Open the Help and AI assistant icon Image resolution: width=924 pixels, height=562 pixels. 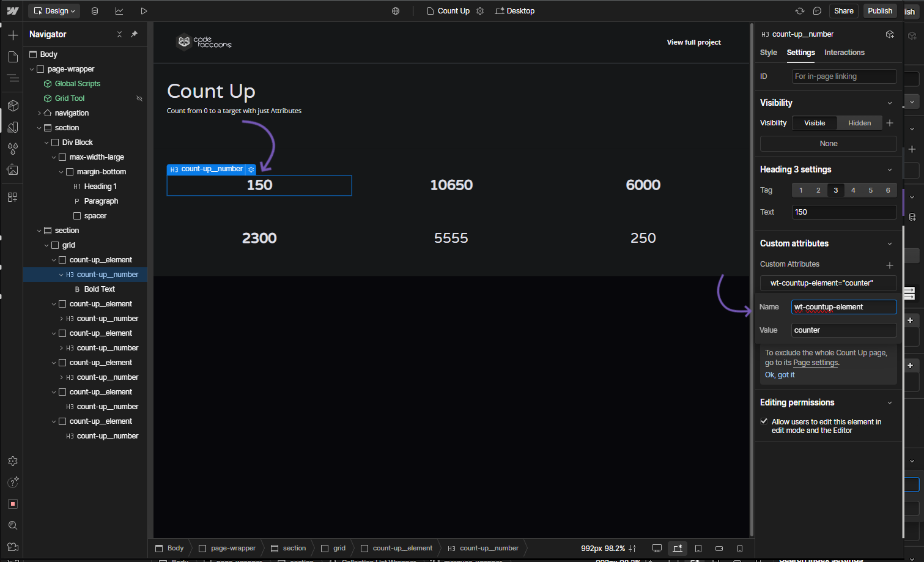pos(13,483)
